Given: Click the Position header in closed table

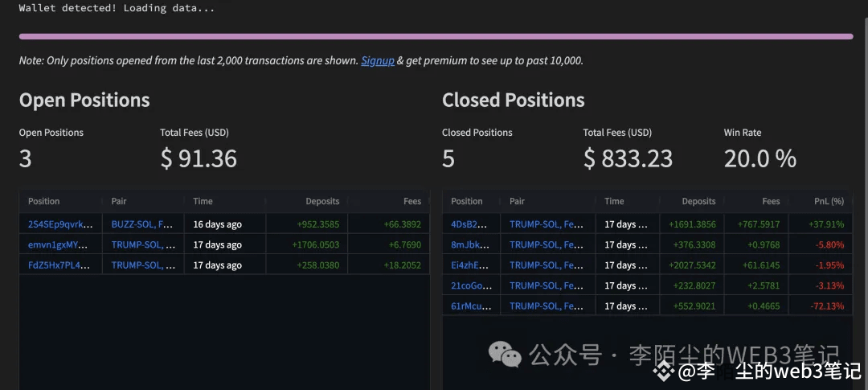Looking at the screenshot, I should 467,201.
